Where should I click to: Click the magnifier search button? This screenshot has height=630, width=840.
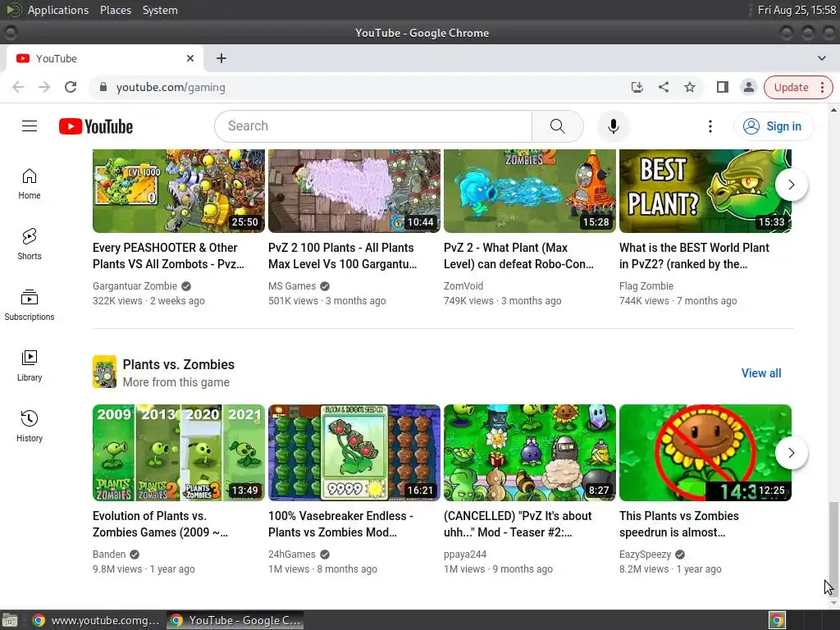coord(557,126)
